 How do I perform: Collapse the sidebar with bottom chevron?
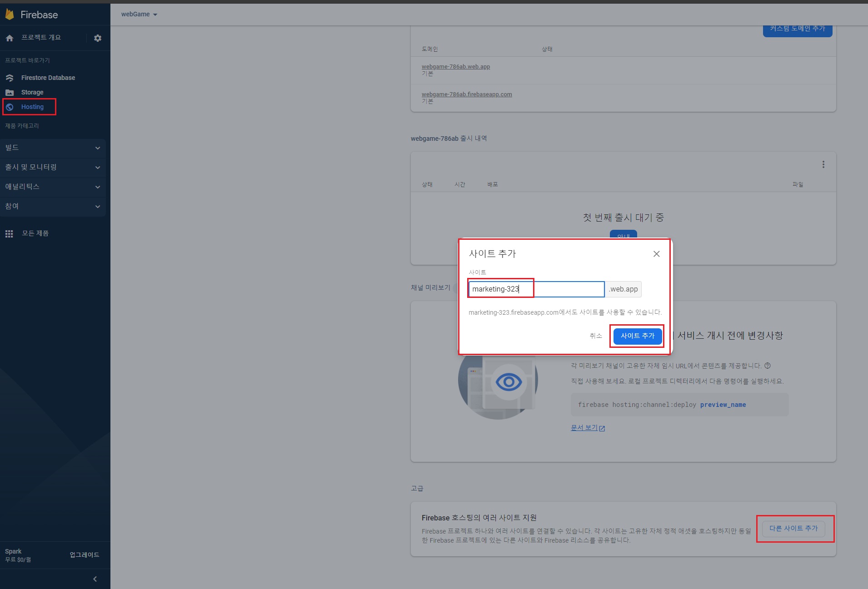coord(95,579)
